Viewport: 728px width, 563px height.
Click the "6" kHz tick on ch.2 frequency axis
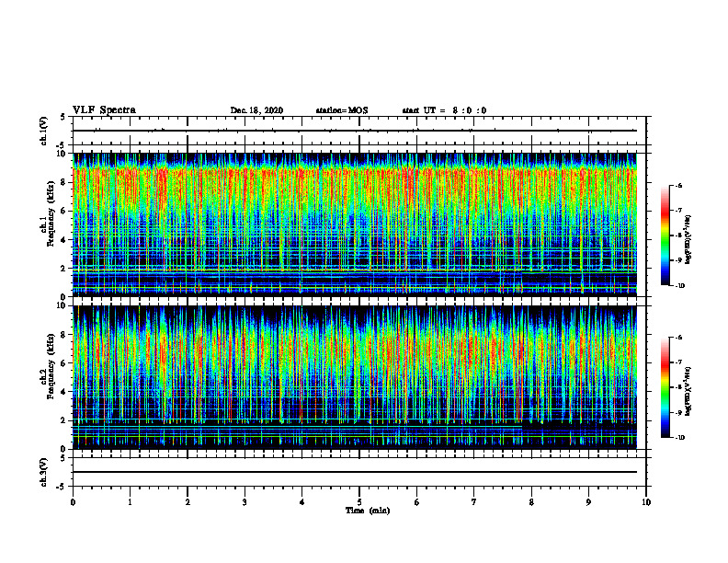coord(65,363)
